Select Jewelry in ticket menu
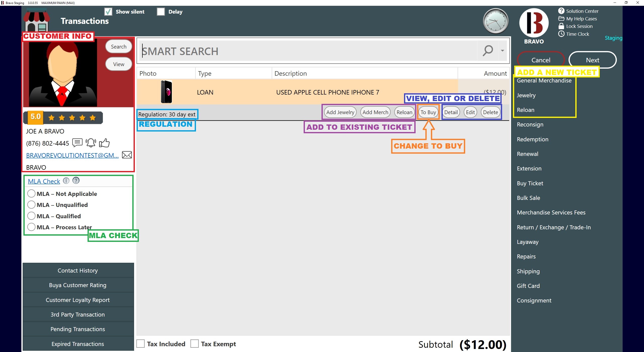 526,95
